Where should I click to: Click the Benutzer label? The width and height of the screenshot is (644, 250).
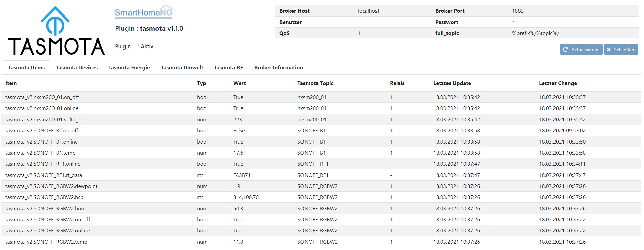point(290,22)
